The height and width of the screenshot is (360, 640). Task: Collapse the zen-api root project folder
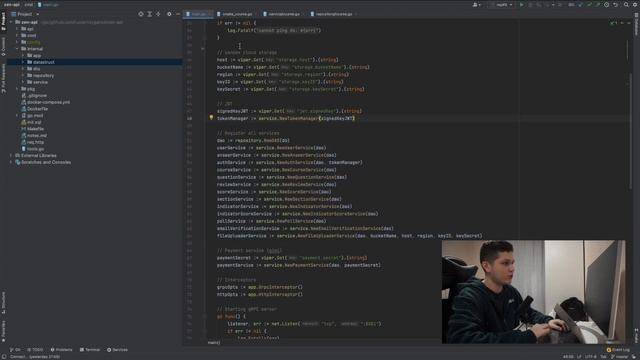11,22
